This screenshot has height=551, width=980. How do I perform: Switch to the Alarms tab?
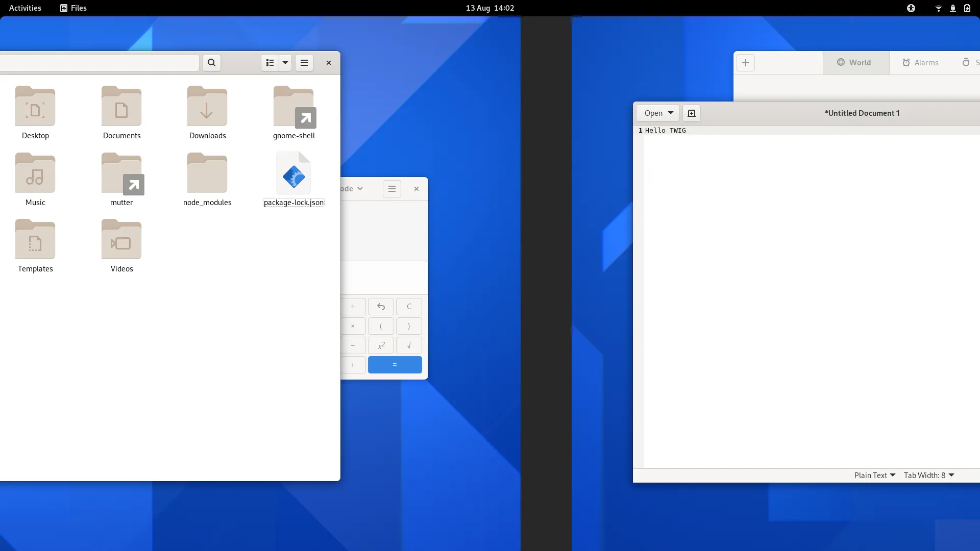pos(920,63)
